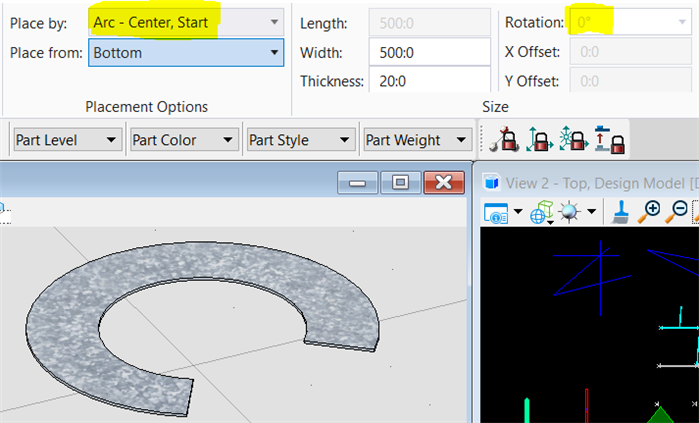Image resolution: width=699 pixels, height=423 pixels.
Task: Open the Display Styles globe icon
Action: tap(542, 212)
